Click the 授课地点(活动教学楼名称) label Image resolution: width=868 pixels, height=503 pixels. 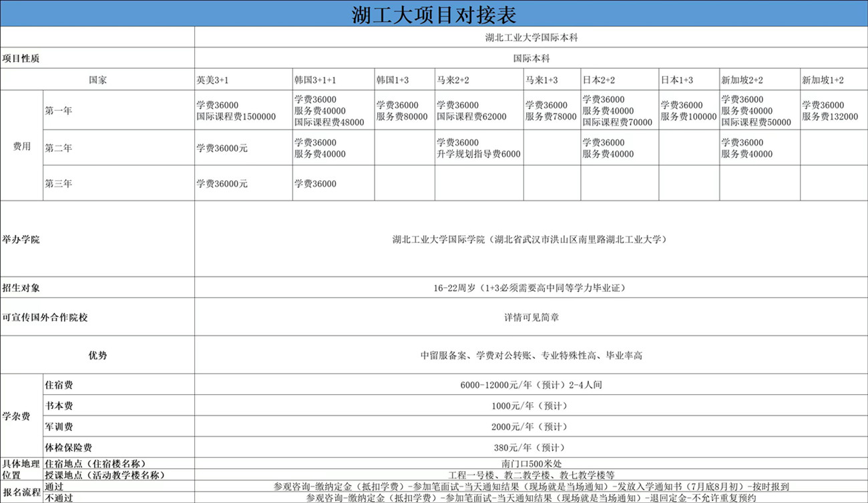point(119,475)
